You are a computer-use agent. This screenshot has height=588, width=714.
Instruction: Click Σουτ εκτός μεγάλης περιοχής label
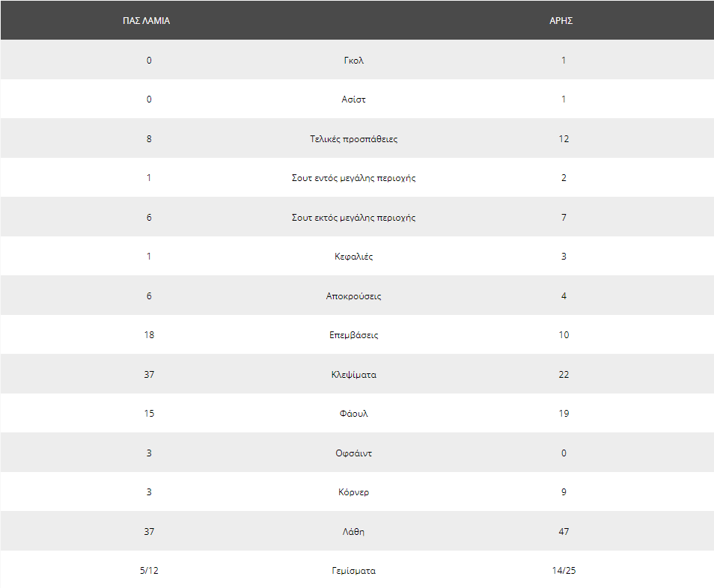[x=354, y=218]
